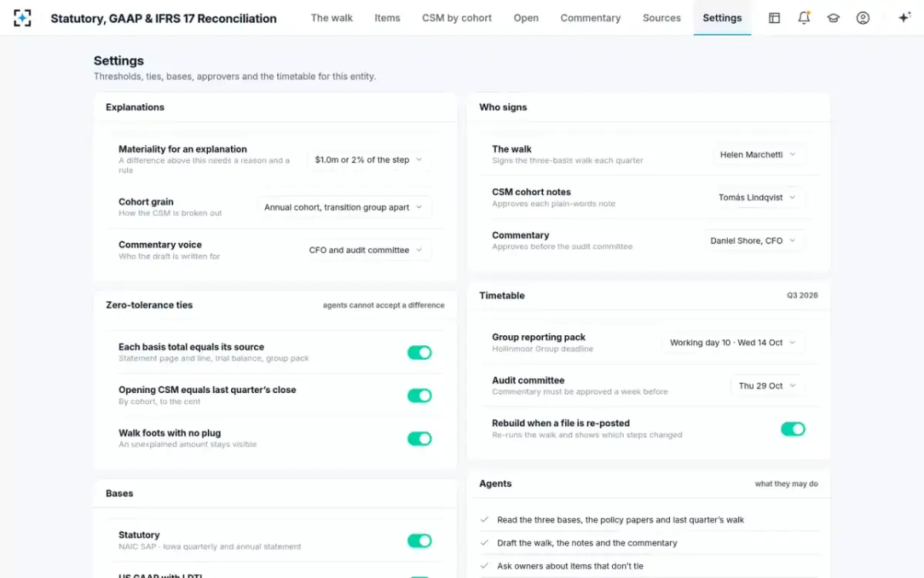Open the Sources tab
Screen dimensions: 924x578
pos(661,18)
